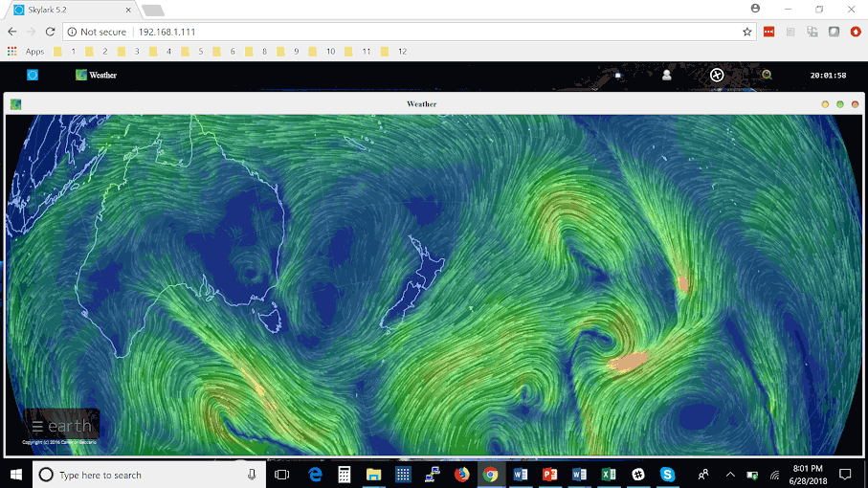This screenshot has height=488, width=868.
Task: Open the Skylark search magnifier icon
Action: [767, 75]
